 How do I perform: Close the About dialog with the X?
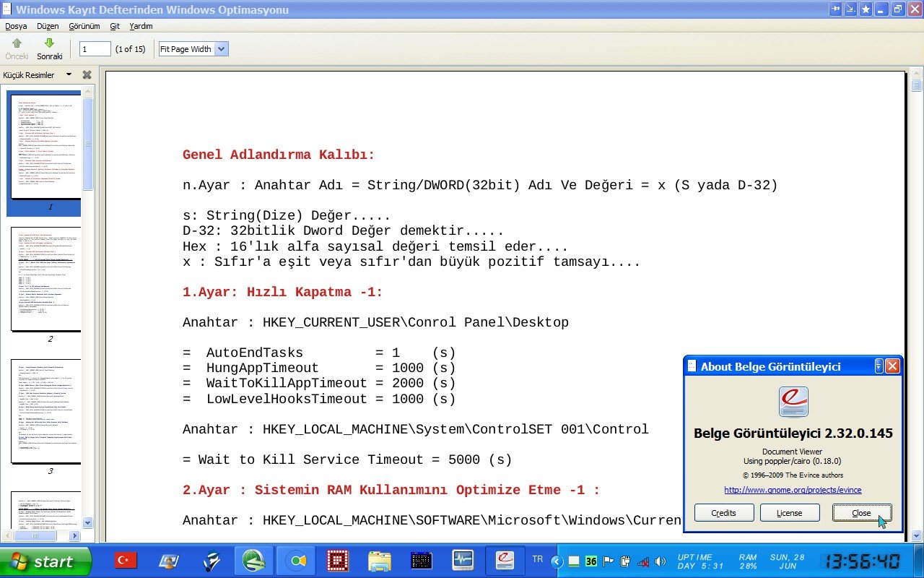click(x=893, y=366)
